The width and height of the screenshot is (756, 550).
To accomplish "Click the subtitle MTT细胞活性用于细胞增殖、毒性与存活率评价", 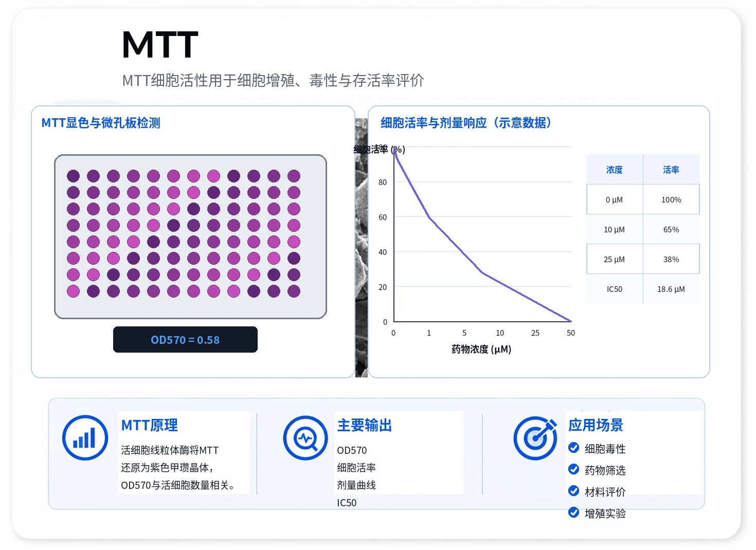I will [273, 80].
